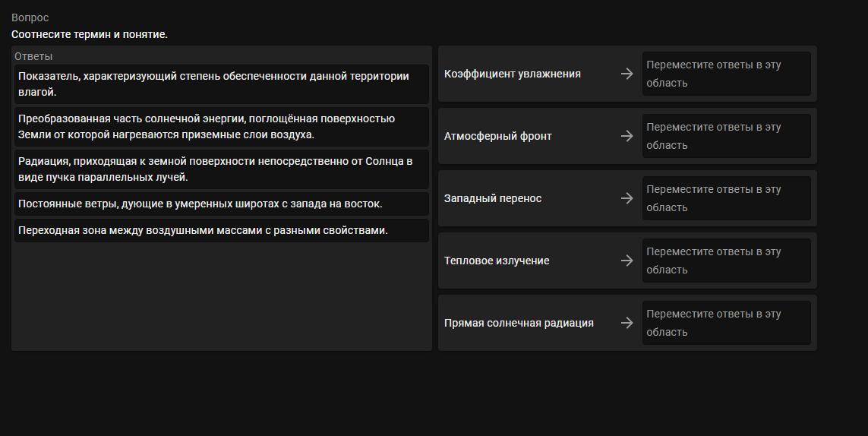Select the answer starting with Преобразованная часть солнечной энергии

pos(222,127)
